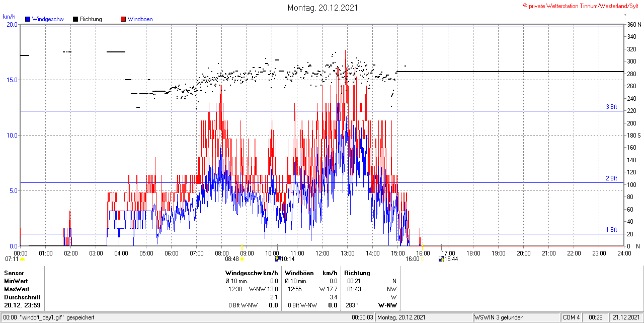Click the 283 ° direction value
The width and height of the screenshot is (644, 323).
pyautogui.click(x=353, y=305)
